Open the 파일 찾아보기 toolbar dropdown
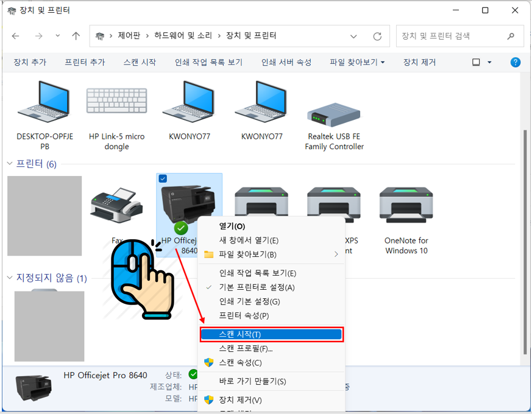This screenshot has width=532, height=414. click(383, 62)
